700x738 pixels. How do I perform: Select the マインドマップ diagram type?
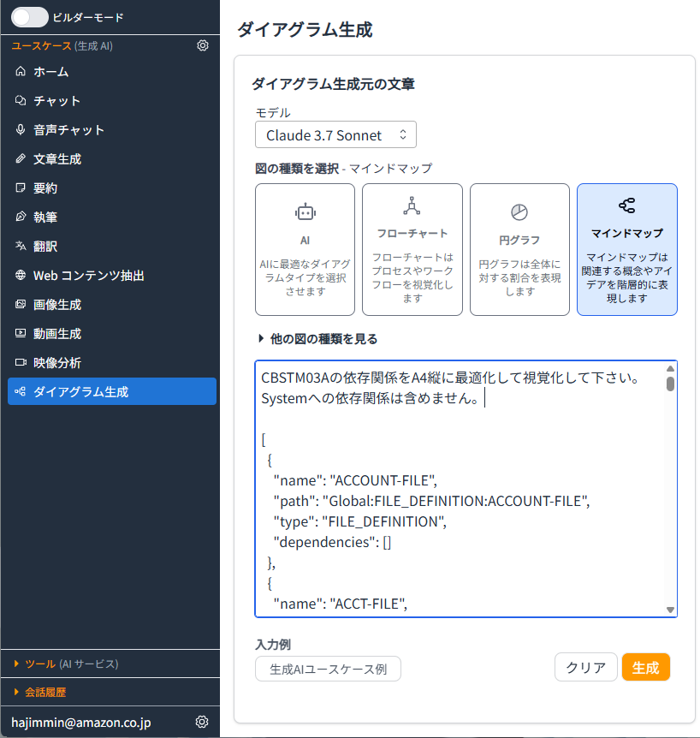tap(626, 248)
